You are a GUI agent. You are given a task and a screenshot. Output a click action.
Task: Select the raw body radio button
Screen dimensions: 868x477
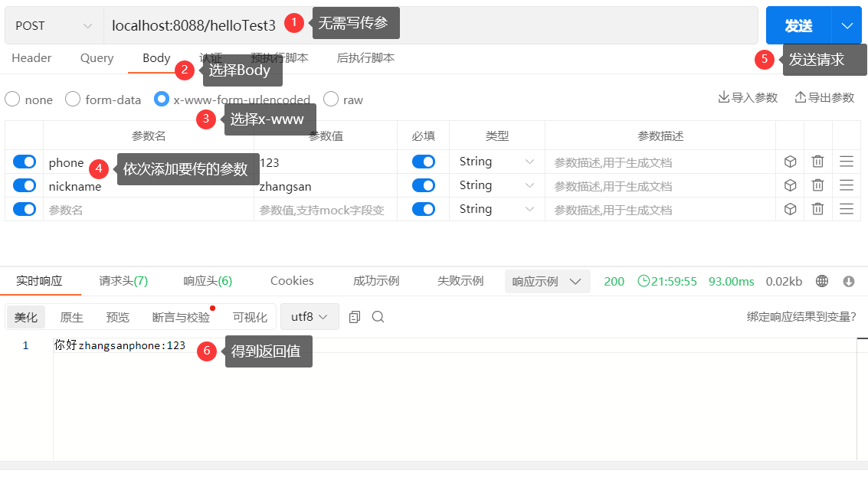[331, 99]
